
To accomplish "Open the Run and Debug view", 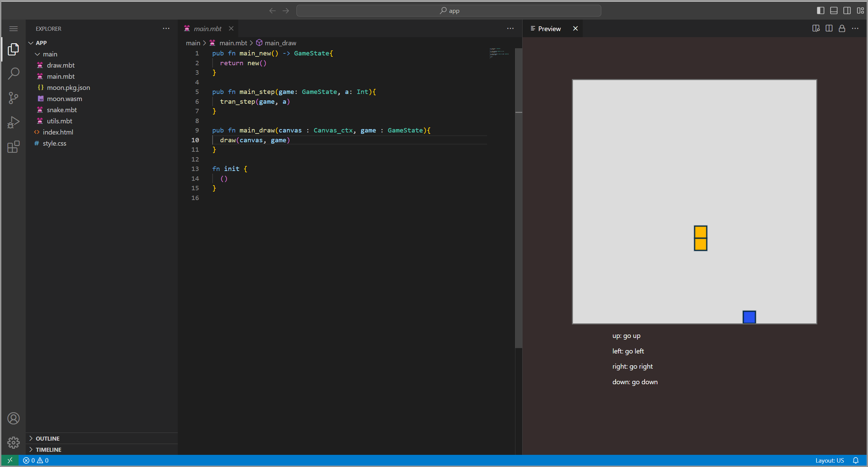I will (x=14, y=122).
